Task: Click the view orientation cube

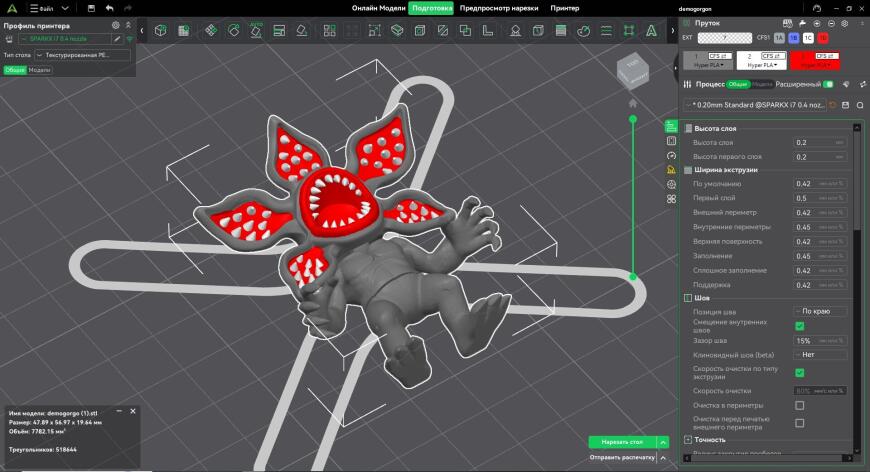Action: click(x=633, y=71)
